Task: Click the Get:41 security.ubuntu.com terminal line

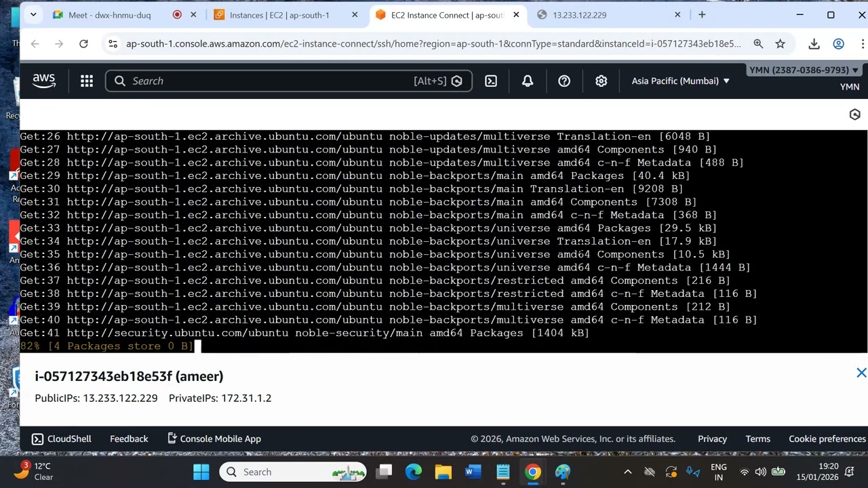Action: click(x=304, y=333)
